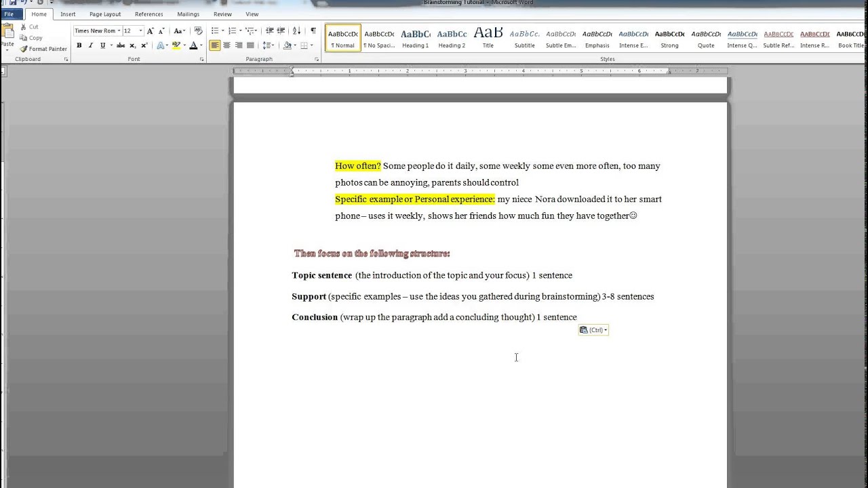Click the Borders icon

tap(304, 45)
